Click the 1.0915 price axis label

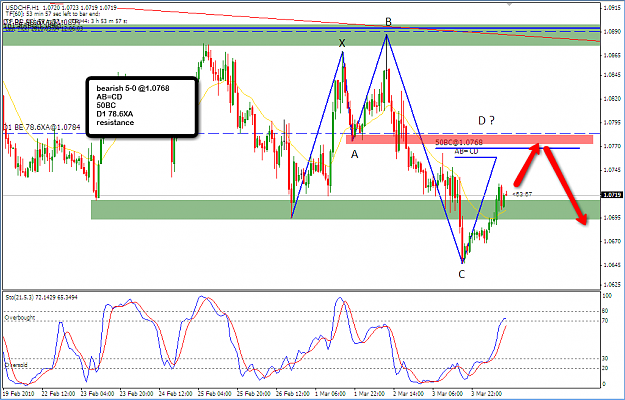point(611,8)
